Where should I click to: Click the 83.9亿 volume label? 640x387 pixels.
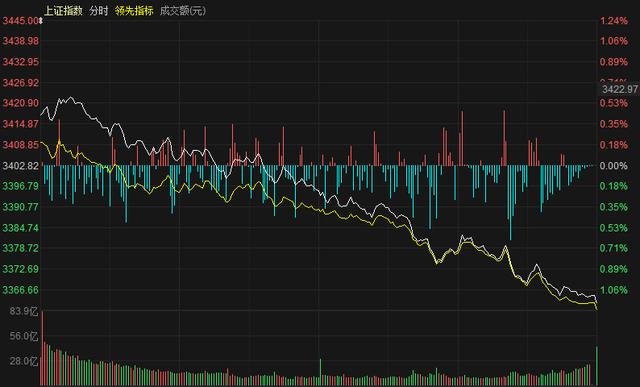pos(24,311)
